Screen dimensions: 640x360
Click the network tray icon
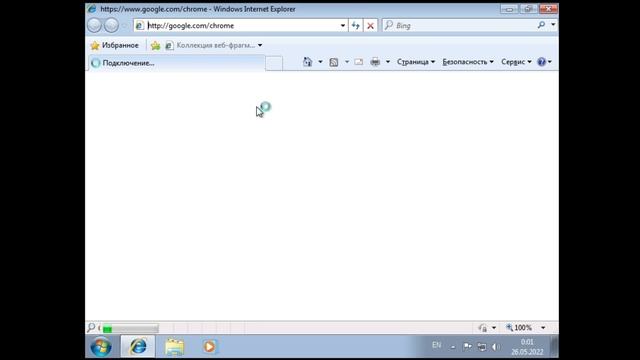[482, 347]
